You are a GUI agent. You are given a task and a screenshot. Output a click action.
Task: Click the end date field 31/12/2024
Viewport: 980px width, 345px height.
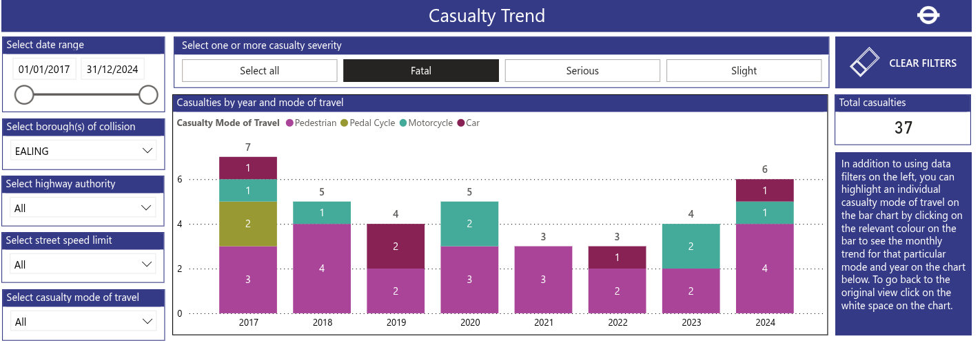click(112, 70)
